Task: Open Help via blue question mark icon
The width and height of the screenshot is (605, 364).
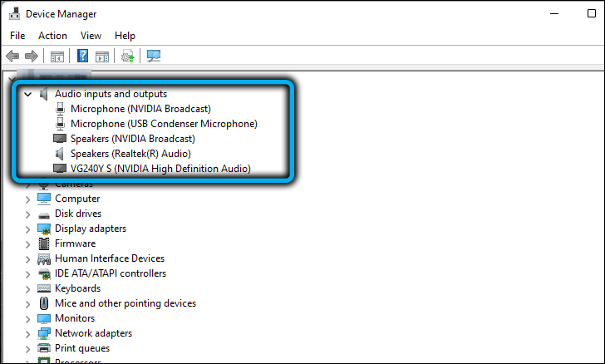Action: [x=83, y=56]
